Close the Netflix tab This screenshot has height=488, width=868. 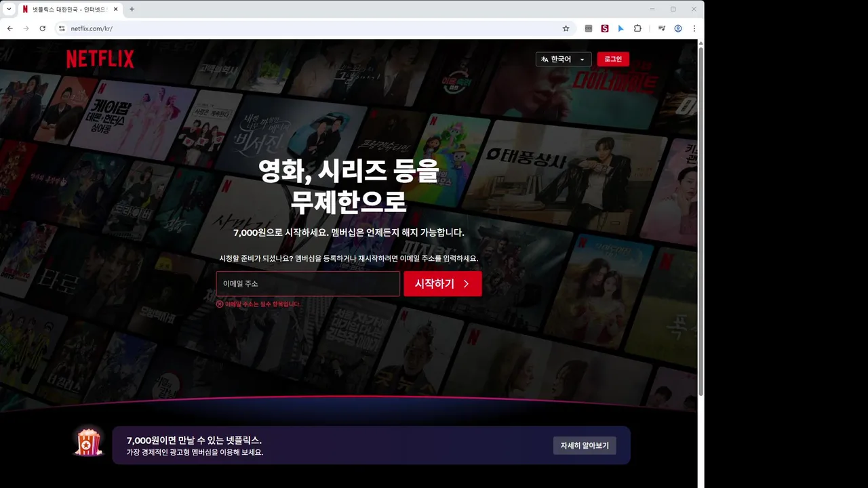(x=115, y=9)
